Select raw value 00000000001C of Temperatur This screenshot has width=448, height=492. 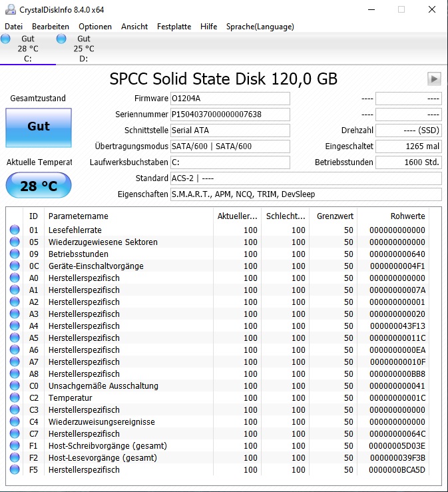click(397, 397)
